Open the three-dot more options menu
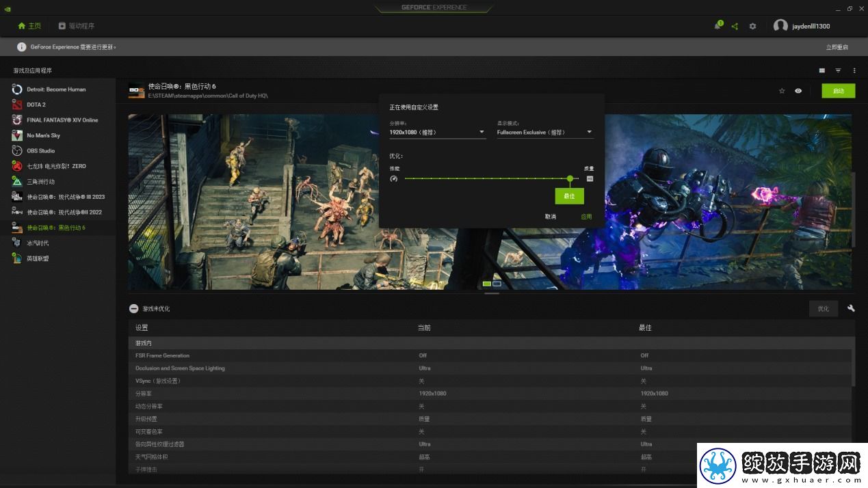The width and height of the screenshot is (868, 488). [854, 70]
